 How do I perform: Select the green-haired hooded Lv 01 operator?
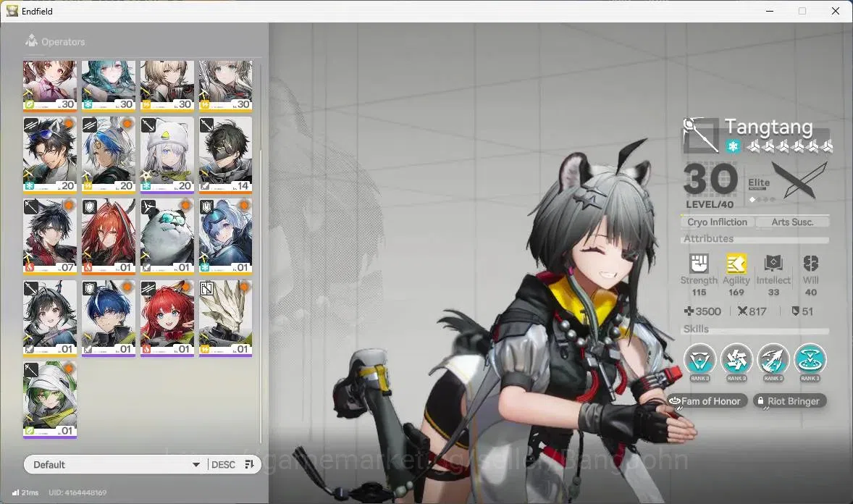tap(50, 400)
